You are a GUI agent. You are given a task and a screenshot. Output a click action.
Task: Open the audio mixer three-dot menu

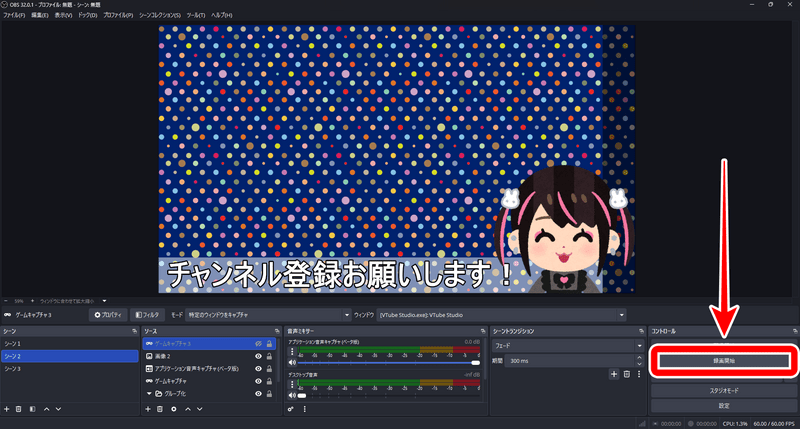point(305,409)
